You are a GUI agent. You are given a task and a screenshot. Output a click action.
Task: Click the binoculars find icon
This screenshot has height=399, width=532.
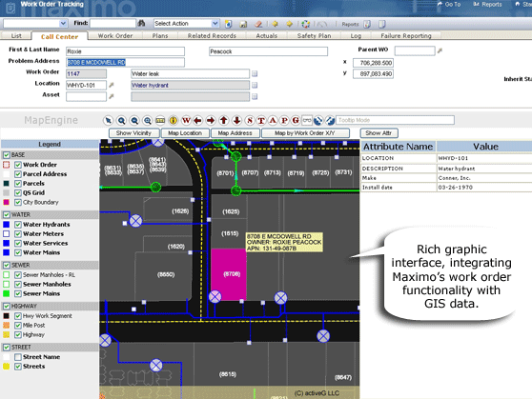click(141, 24)
